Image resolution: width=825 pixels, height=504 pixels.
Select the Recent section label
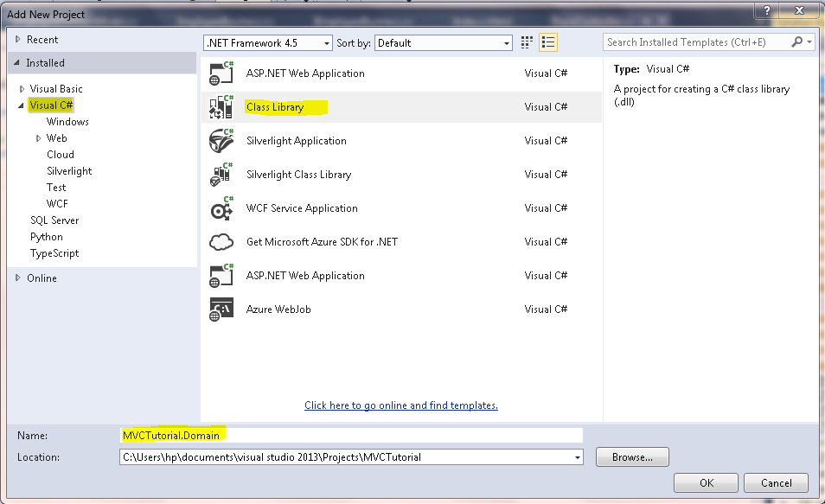pyautogui.click(x=42, y=40)
